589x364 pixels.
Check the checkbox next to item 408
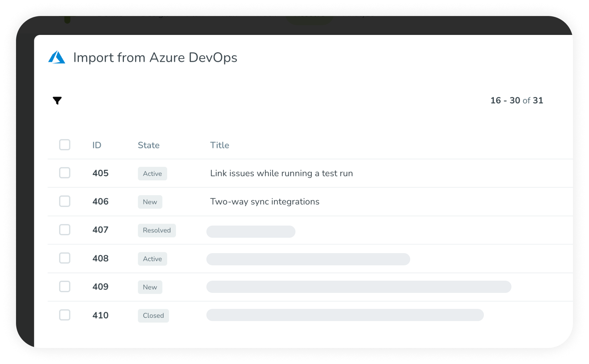[x=65, y=258]
